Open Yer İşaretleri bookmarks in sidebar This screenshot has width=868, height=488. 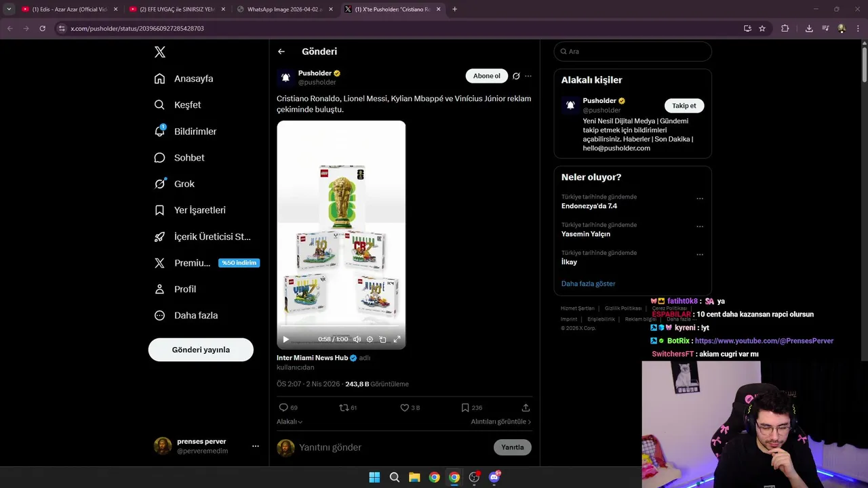(x=190, y=210)
